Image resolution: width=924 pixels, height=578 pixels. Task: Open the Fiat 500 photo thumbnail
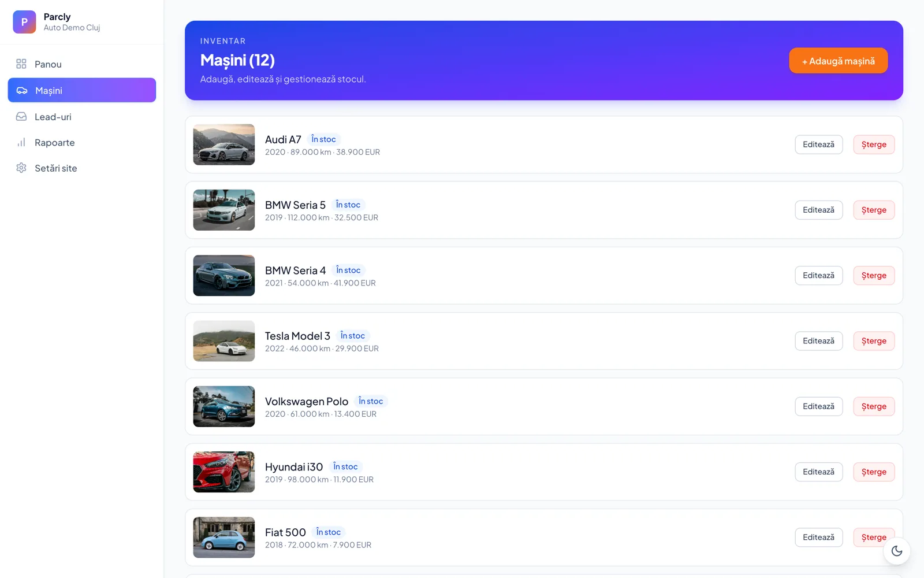pyautogui.click(x=224, y=538)
